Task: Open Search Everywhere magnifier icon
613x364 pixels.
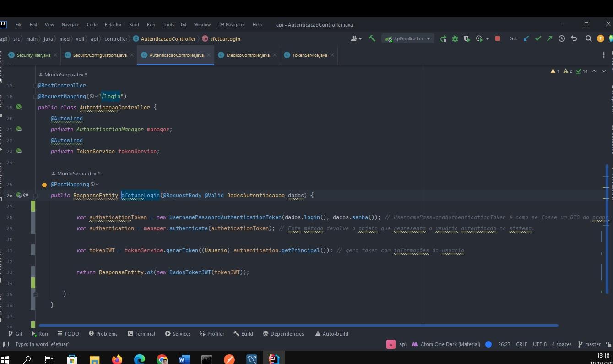Action: pyautogui.click(x=589, y=39)
